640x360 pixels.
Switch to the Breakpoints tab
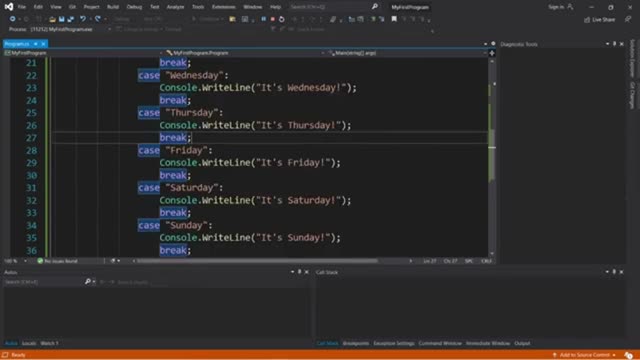click(356, 343)
